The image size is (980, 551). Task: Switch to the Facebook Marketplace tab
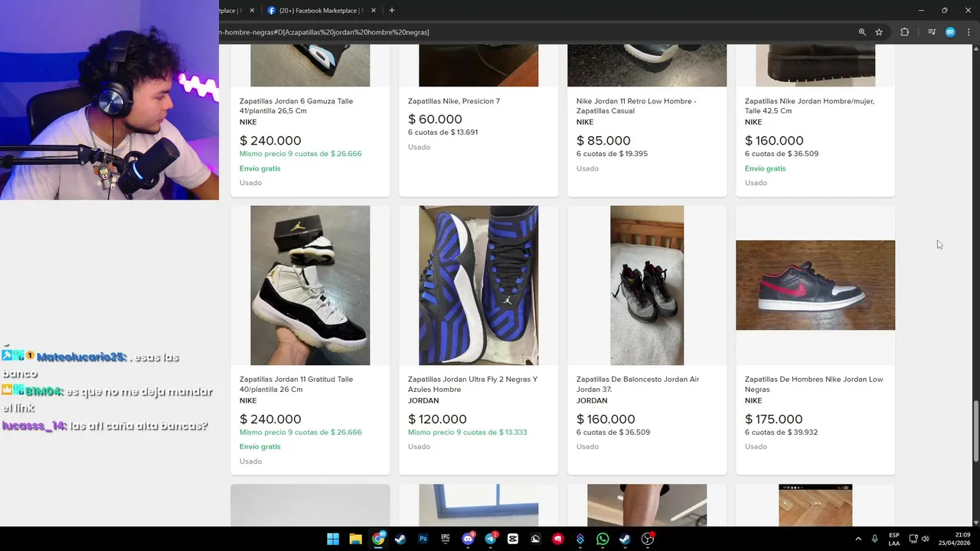317,11
